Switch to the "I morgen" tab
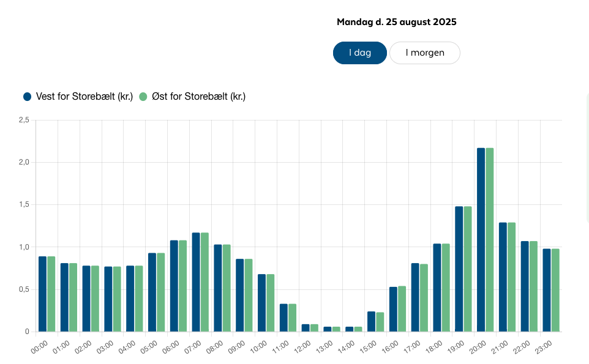The image size is (589, 364). click(425, 53)
